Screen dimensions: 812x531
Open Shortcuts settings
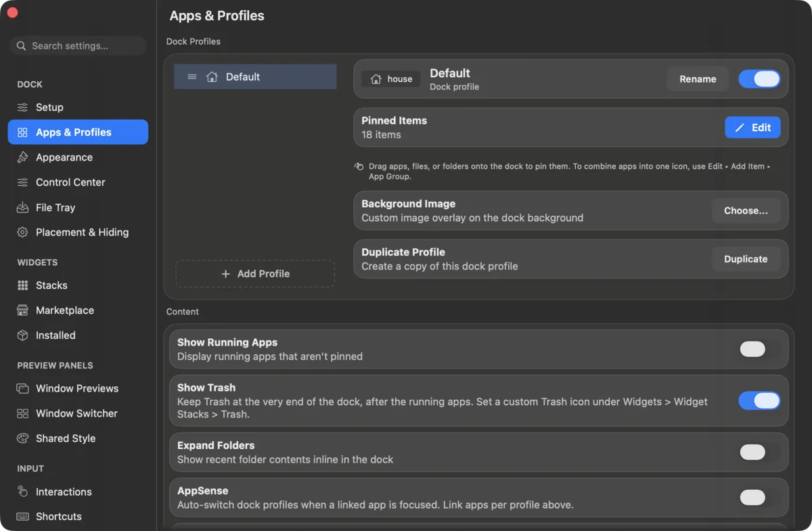[78, 517]
